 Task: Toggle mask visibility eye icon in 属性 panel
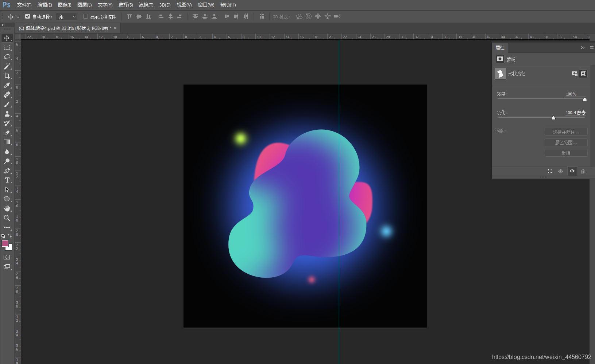[572, 171]
